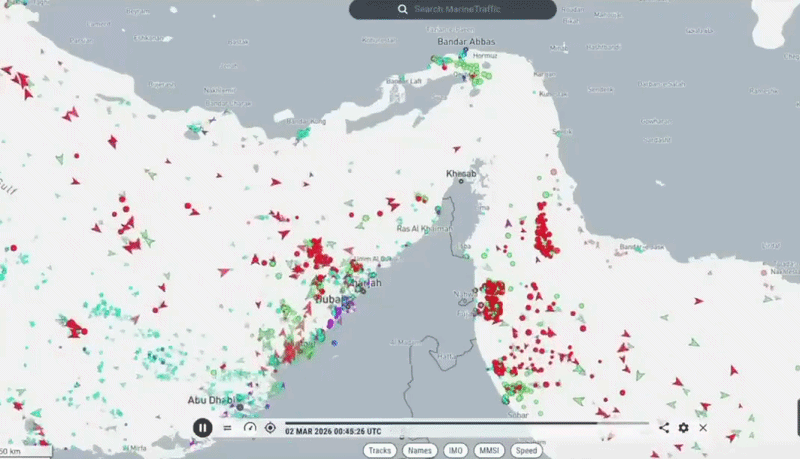Click the playback timestamp date text

click(x=332, y=432)
